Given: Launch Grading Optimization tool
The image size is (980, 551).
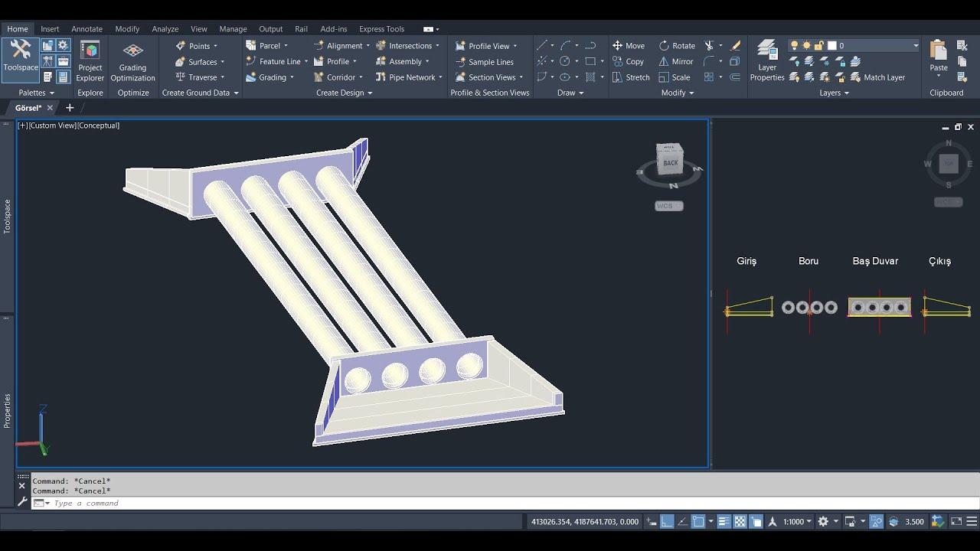Looking at the screenshot, I should 132,61.
